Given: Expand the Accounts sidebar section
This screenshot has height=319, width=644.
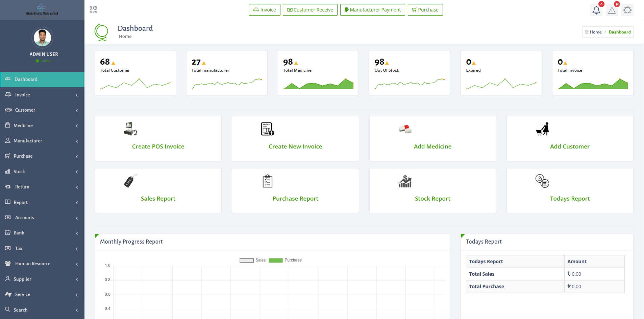Looking at the screenshot, I should click(x=42, y=218).
